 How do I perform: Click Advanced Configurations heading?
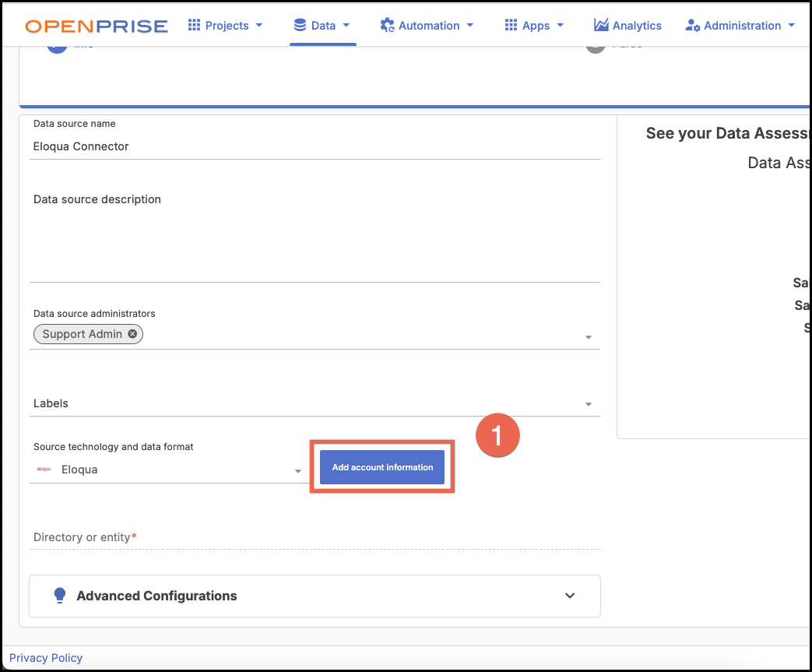click(157, 596)
